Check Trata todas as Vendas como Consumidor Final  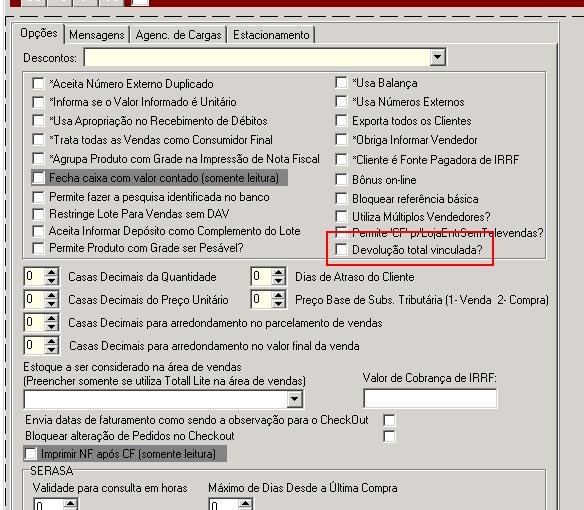pos(38,140)
